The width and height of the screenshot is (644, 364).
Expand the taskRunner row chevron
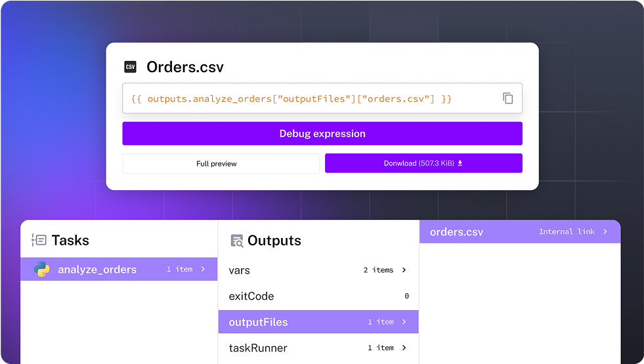404,348
